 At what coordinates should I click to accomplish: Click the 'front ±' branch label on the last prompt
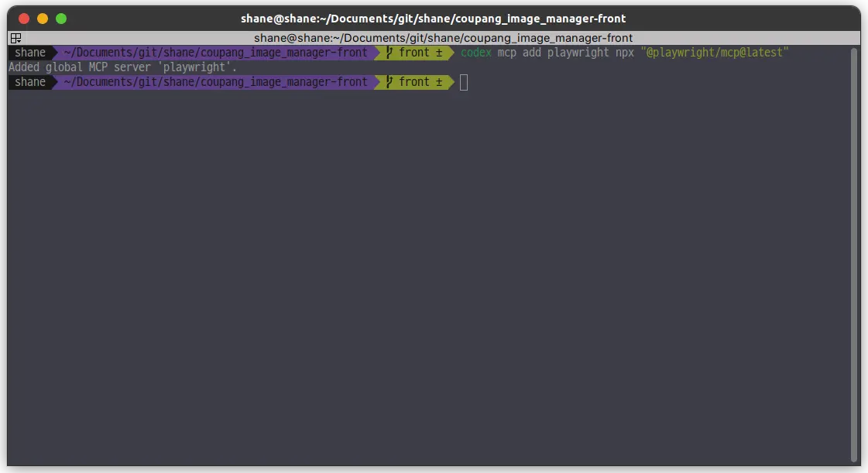(x=420, y=82)
